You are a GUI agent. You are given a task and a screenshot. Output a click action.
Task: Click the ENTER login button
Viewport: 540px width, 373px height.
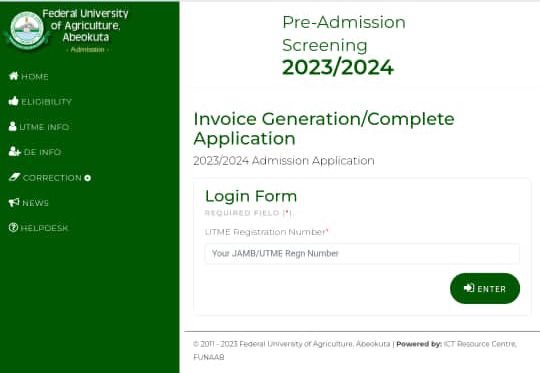[485, 288]
